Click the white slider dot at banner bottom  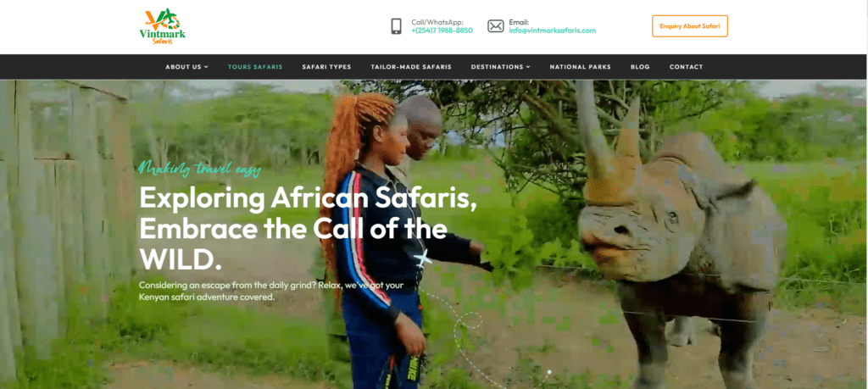tap(549, 372)
